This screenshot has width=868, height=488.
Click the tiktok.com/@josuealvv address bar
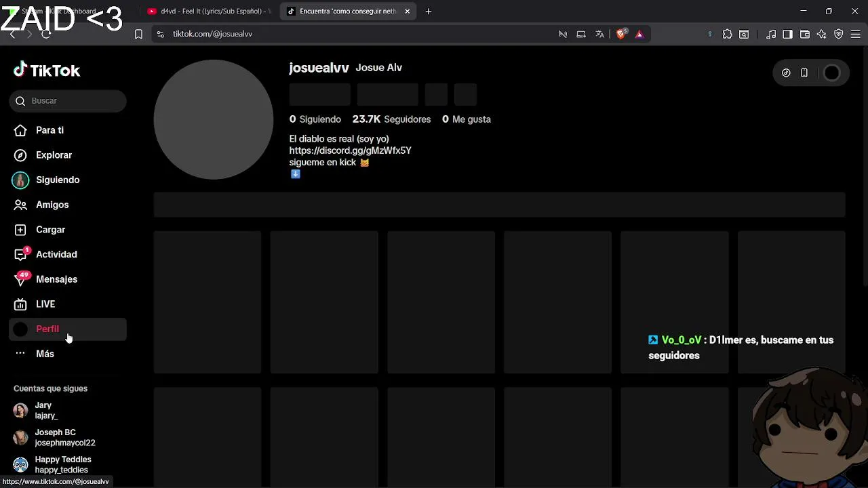pyautogui.click(x=212, y=34)
